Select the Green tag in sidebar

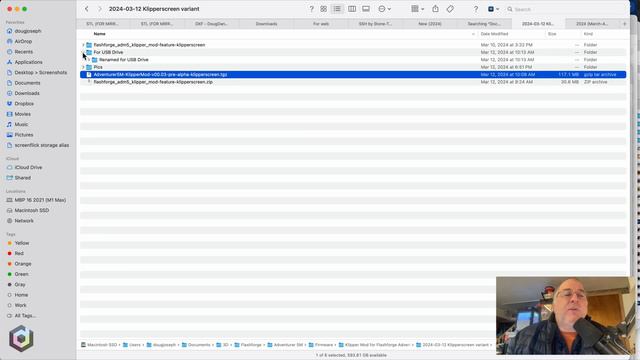point(22,274)
